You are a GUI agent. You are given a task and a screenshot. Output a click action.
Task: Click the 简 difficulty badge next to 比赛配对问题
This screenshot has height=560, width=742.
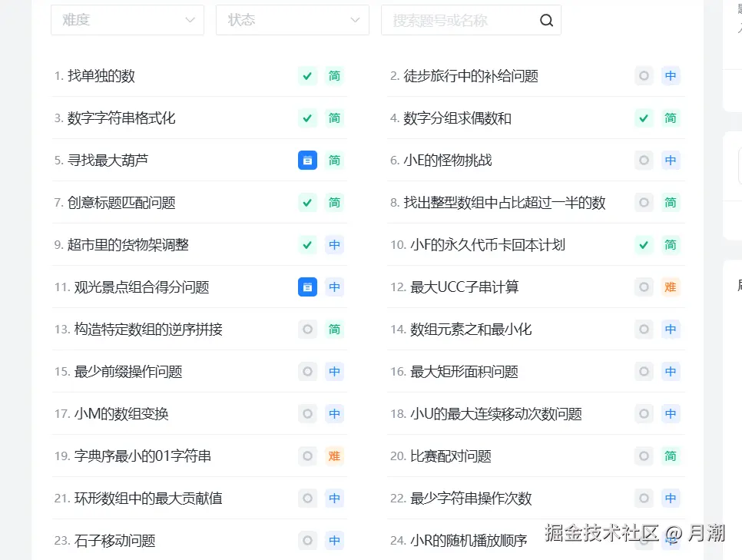(x=670, y=456)
